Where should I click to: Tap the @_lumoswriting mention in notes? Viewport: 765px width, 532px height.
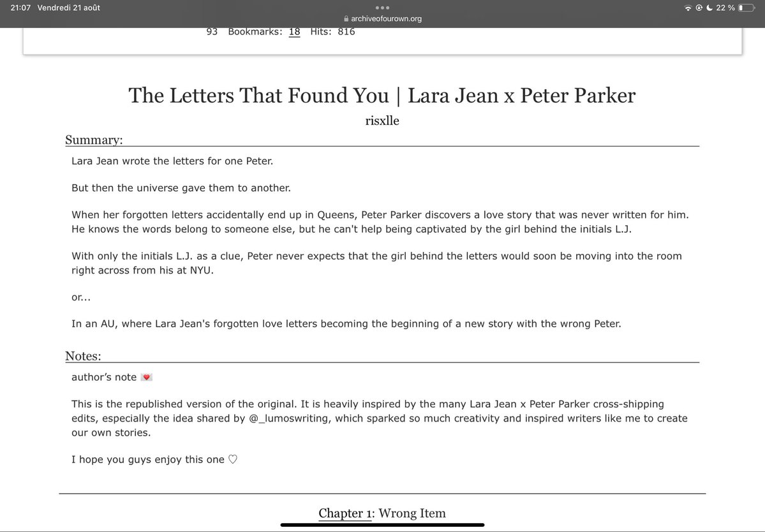click(290, 418)
